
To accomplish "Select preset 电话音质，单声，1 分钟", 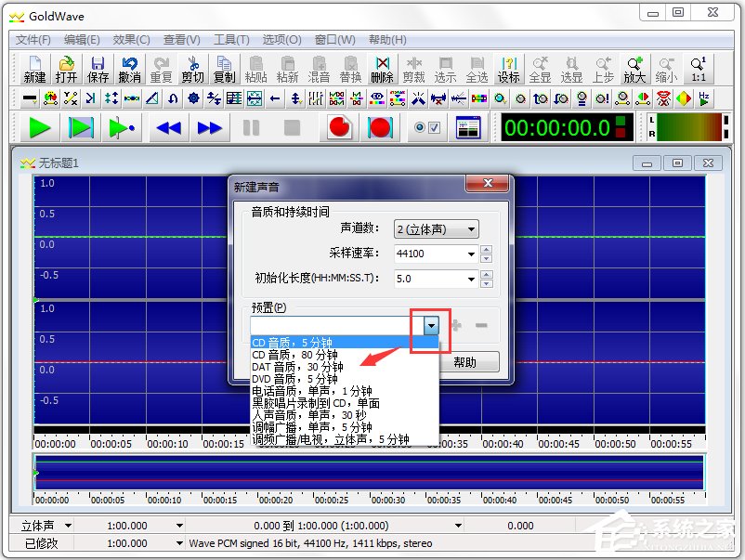I will click(345, 391).
